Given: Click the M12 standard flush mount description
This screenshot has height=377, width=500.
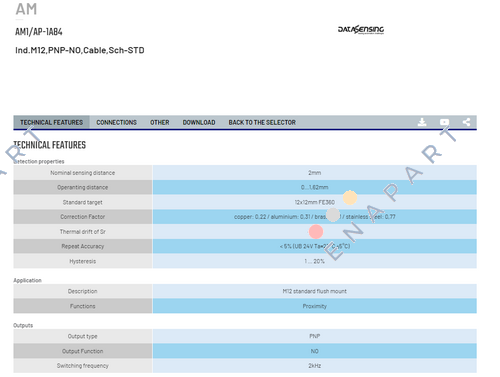Looking at the screenshot, I should pyautogui.click(x=315, y=291).
